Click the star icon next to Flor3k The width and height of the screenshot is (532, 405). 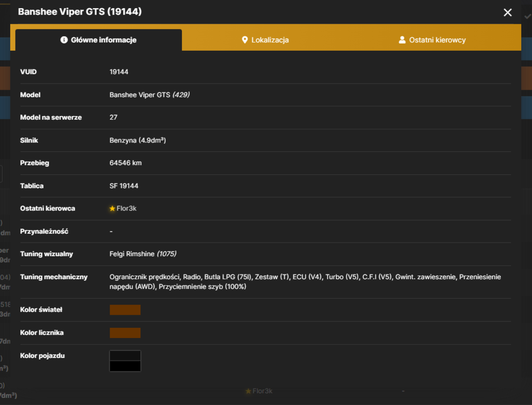[x=112, y=208]
